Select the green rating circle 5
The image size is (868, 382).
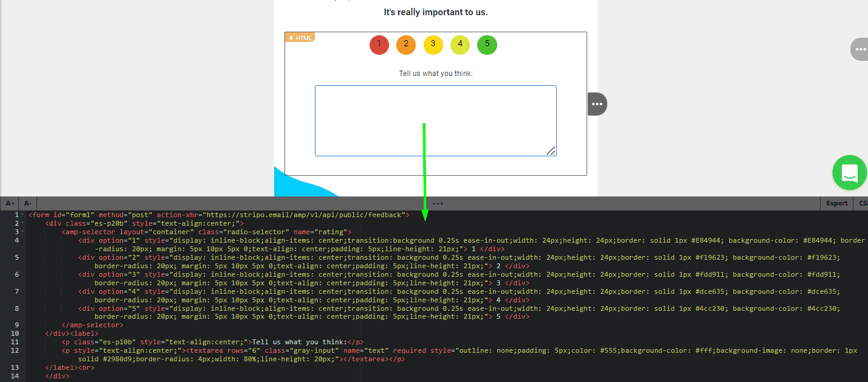(487, 44)
